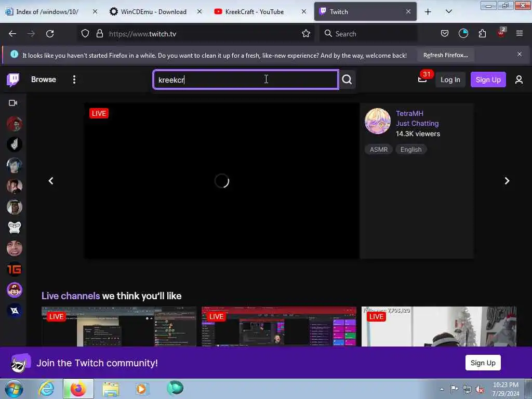Open the sidebar channel with 1G logo
The height and width of the screenshot is (399, 532).
click(14, 269)
